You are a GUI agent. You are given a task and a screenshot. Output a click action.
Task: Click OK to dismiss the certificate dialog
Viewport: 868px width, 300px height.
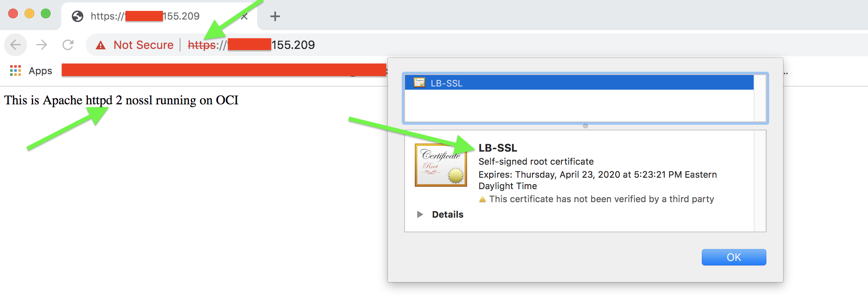coord(734,257)
